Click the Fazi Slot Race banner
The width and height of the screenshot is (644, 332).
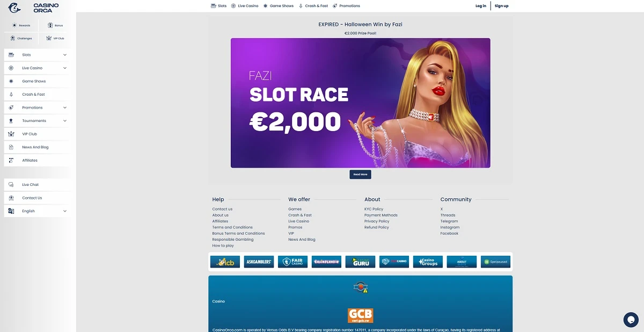tap(360, 103)
